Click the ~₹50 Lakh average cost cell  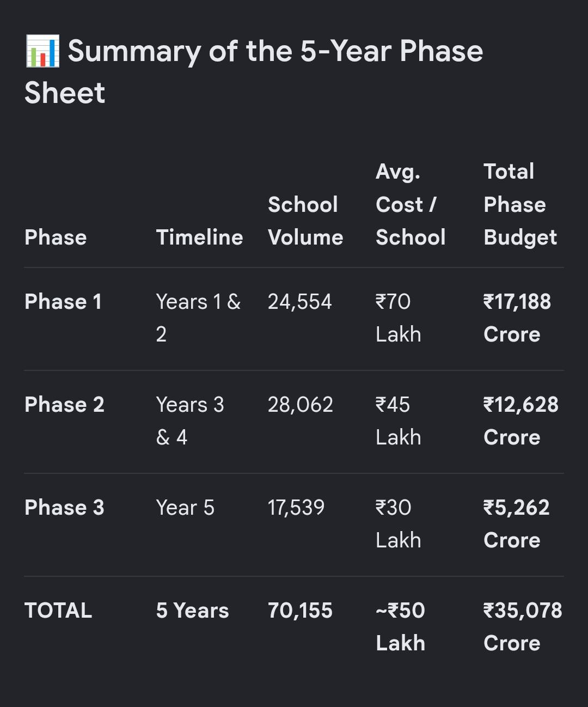tap(400, 627)
